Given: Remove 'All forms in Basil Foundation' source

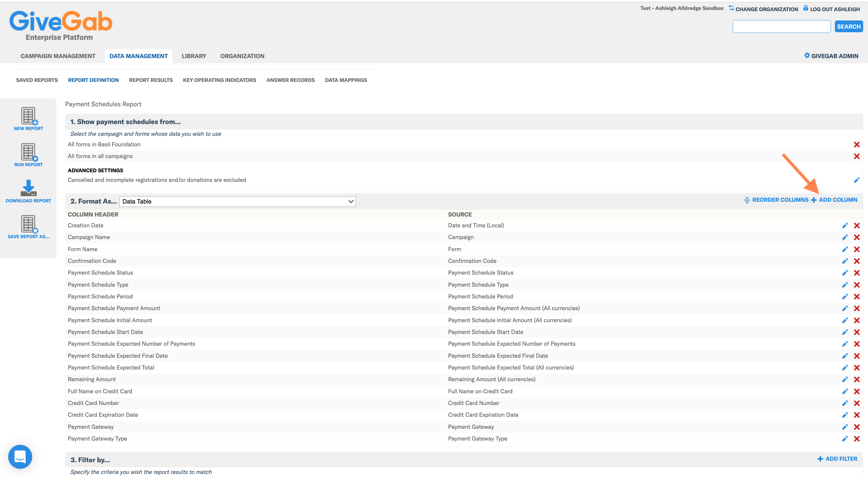Looking at the screenshot, I should 857,145.
